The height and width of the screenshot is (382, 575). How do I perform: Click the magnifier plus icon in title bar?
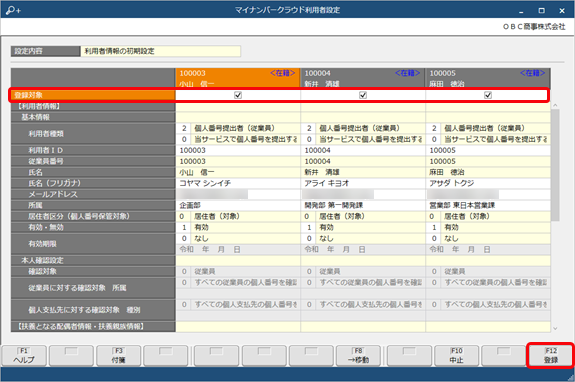[14, 10]
